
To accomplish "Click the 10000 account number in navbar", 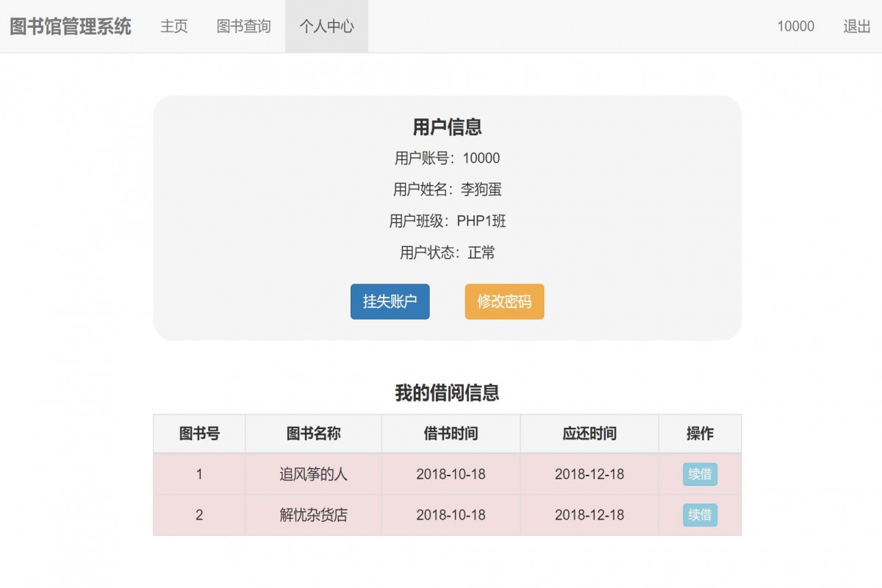I will point(796,26).
